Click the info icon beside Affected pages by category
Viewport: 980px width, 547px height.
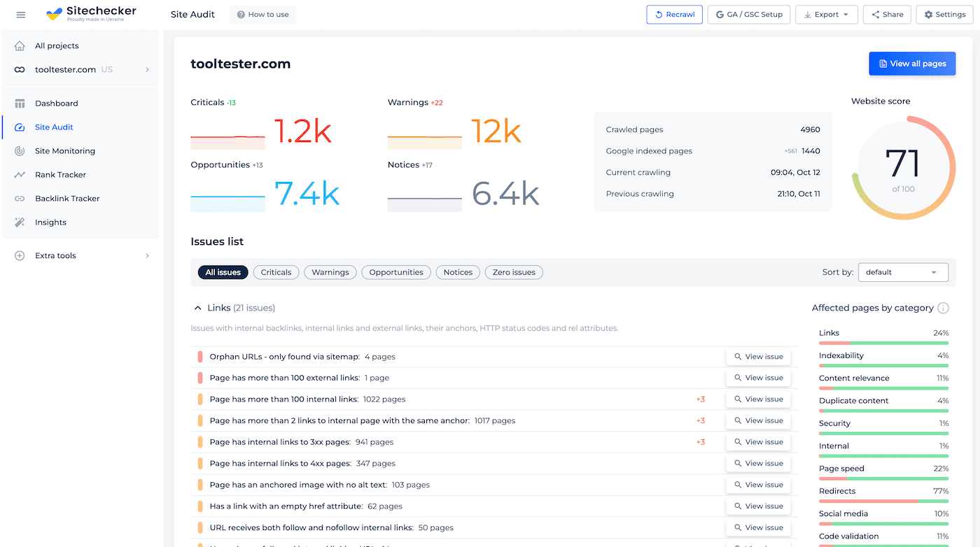point(943,308)
